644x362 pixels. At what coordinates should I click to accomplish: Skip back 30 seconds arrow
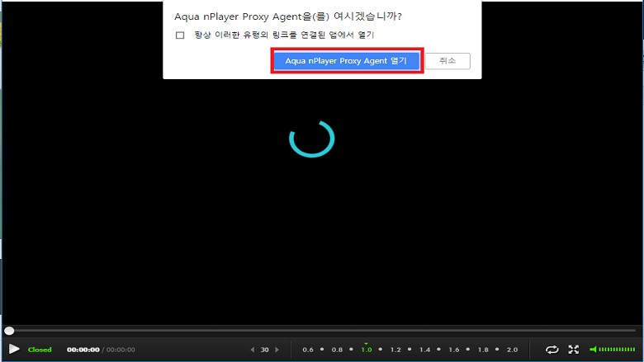tap(252, 350)
